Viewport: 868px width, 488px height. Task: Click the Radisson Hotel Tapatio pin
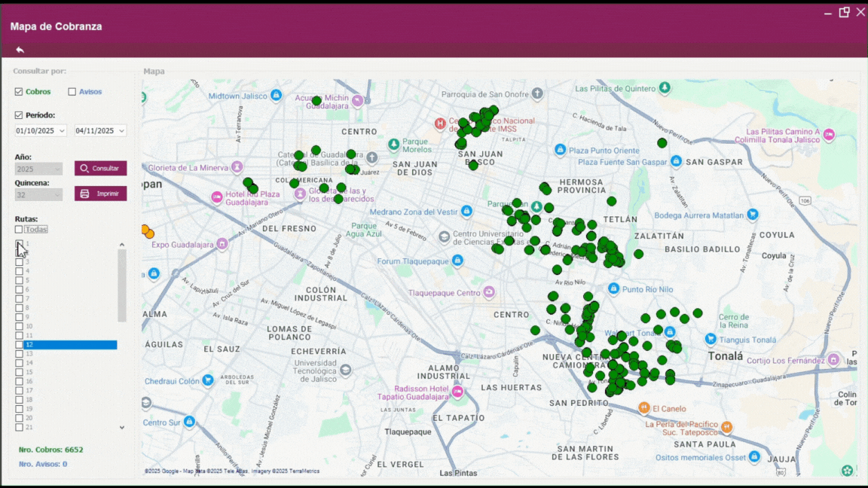pos(457,392)
